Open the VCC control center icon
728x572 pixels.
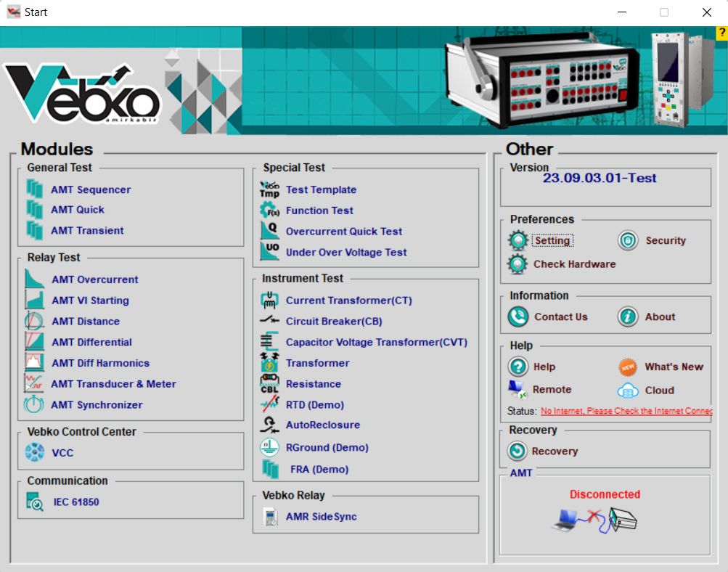[x=34, y=453]
